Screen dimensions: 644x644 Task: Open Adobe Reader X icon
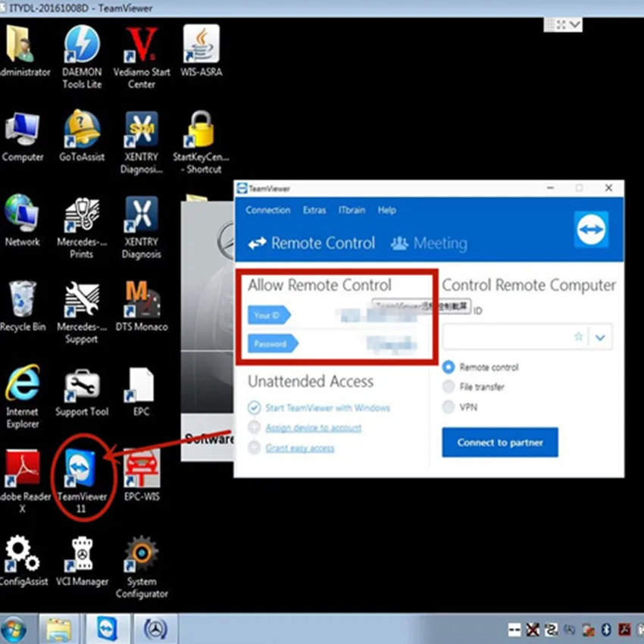click(x=22, y=468)
